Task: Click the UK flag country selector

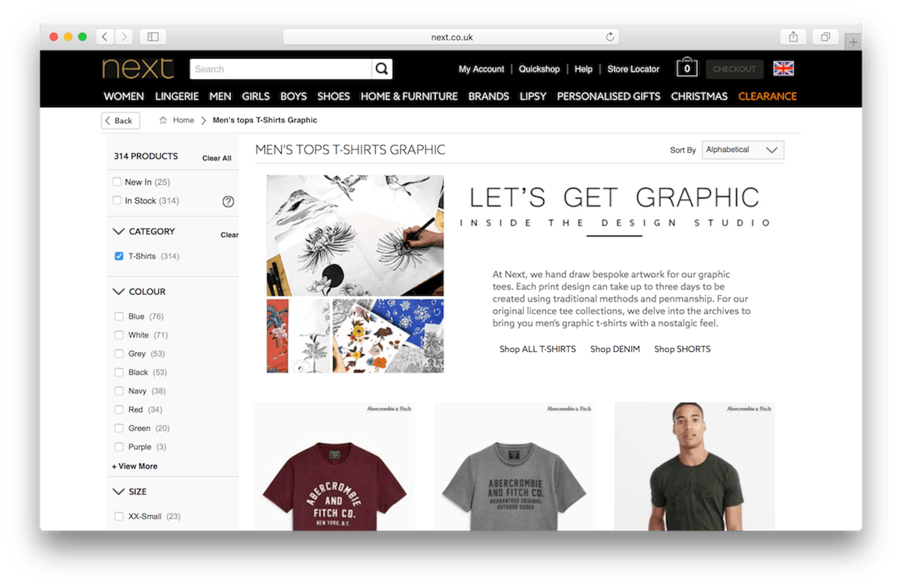Action: tap(783, 68)
